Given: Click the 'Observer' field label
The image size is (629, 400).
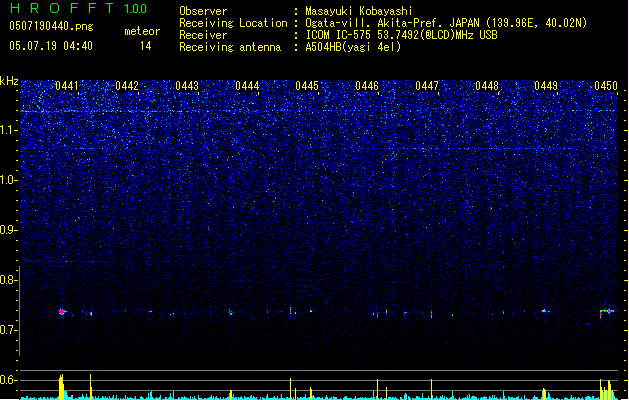Looking at the screenshot, I should point(203,11).
